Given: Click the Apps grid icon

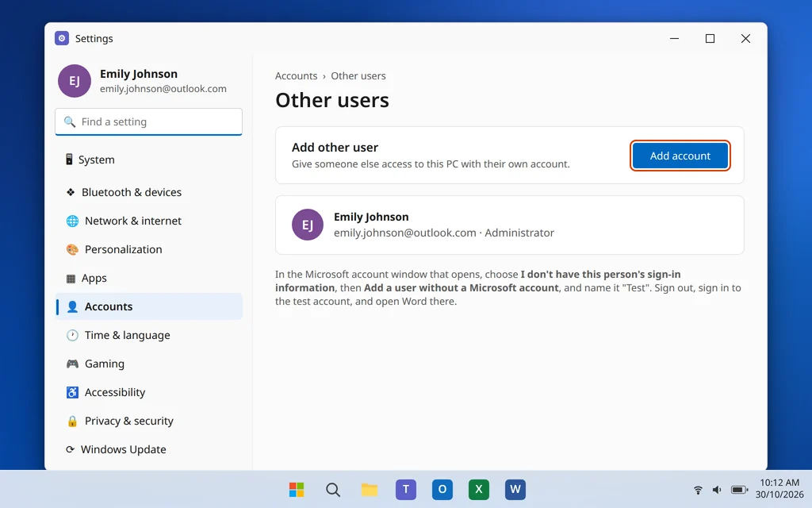Looking at the screenshot, I should 71,279.
